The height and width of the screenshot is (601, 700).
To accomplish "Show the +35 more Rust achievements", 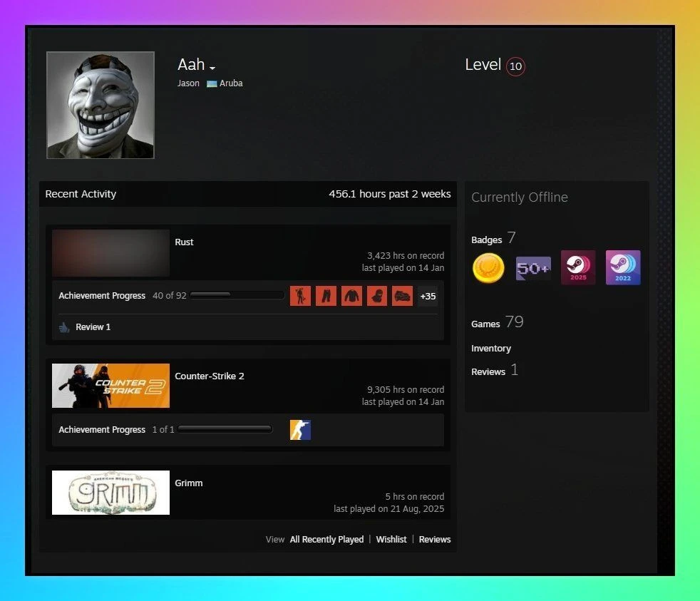I will pos(428,296).
